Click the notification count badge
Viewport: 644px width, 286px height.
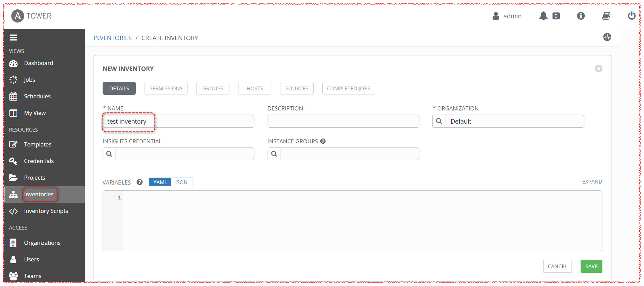(556, 16)
